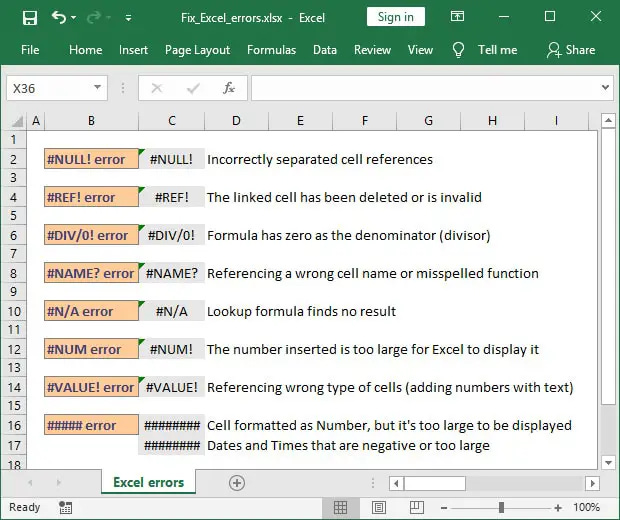Select 'Lookup formula finds no result' text
The image size is (620, 520).
pyautogui.click(x=301, y=311)
